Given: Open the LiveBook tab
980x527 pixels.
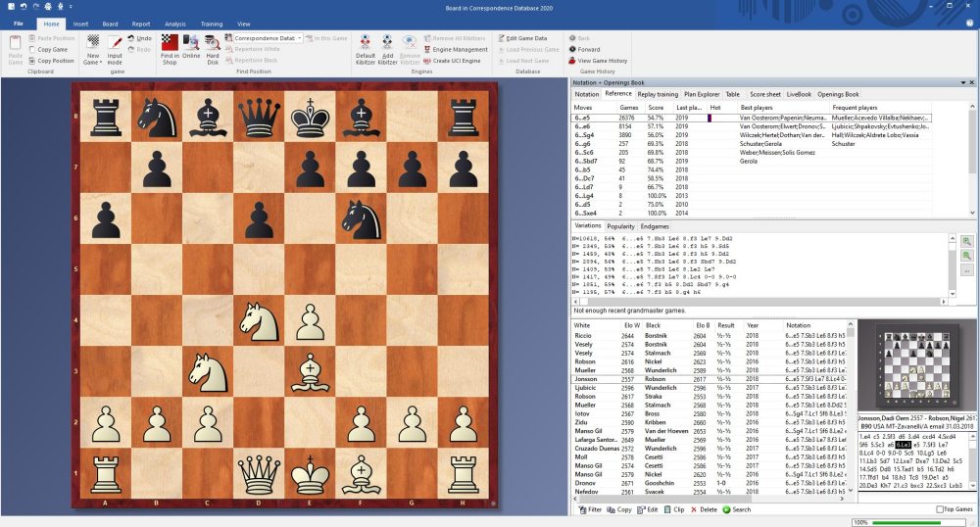Looking at the screenshot, I should point(799,94).
